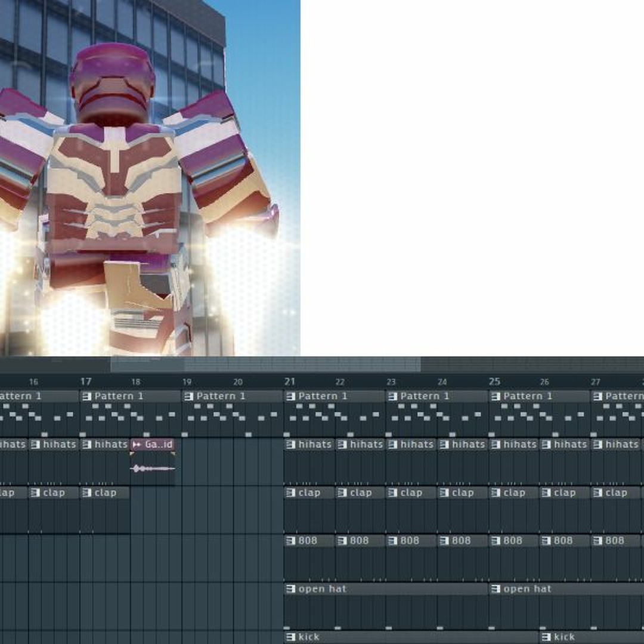Click the menu icon on hihats clip at bar 21
Screen dimensions: 644x644
(290, 444)
